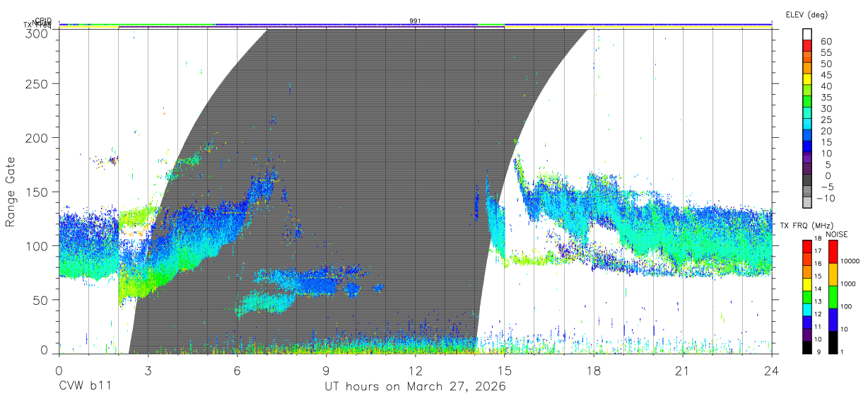
Task: Click the 15 tick label on UT hours axis
Action: [x=505, y=370]
